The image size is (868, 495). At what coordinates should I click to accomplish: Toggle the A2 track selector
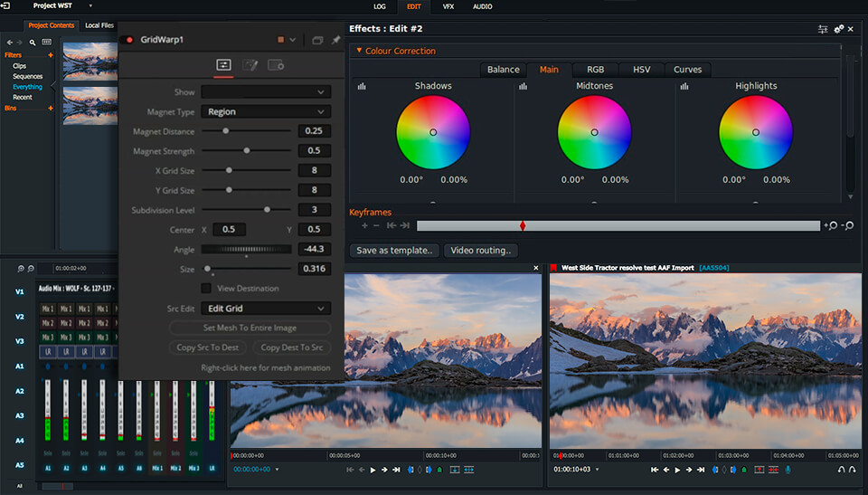click(x=19, y=391)
